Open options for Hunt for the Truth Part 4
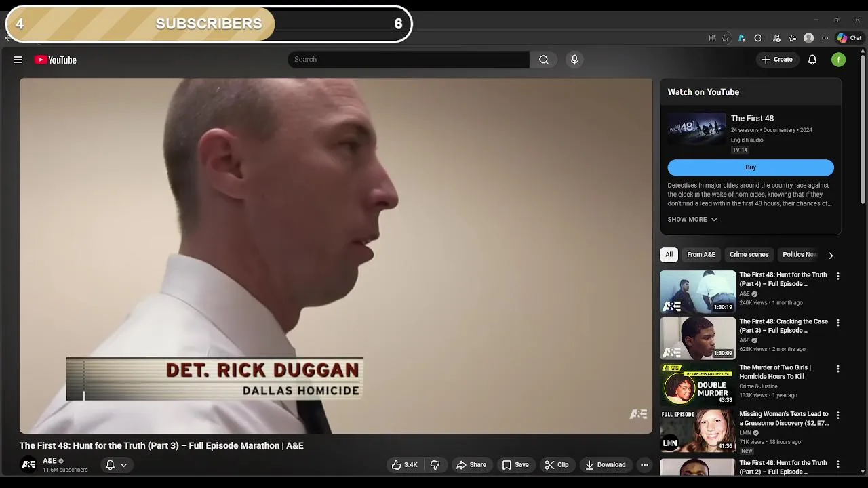868x488 pixels. [838, 277]
